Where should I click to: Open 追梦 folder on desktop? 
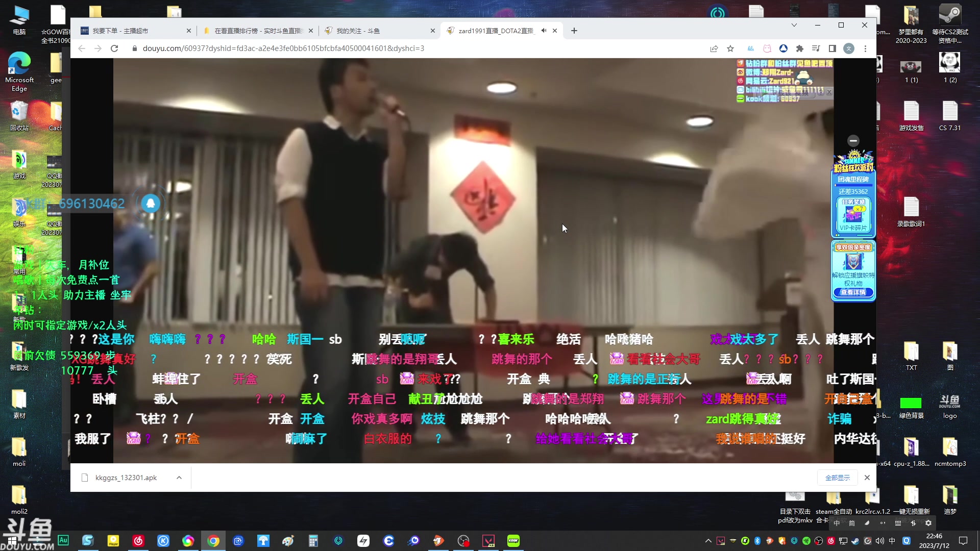point(950,499)
